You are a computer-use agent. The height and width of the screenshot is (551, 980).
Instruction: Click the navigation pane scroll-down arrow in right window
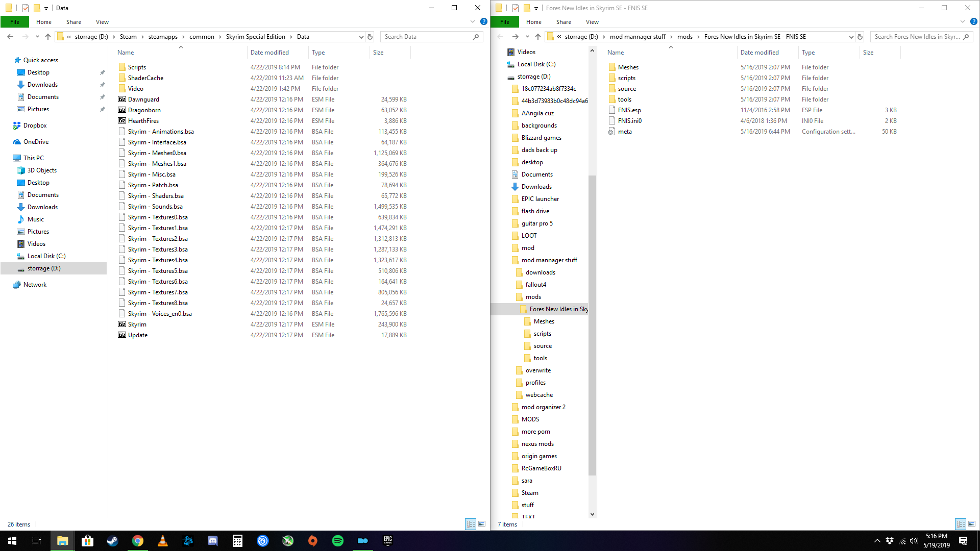coord(592,514)
